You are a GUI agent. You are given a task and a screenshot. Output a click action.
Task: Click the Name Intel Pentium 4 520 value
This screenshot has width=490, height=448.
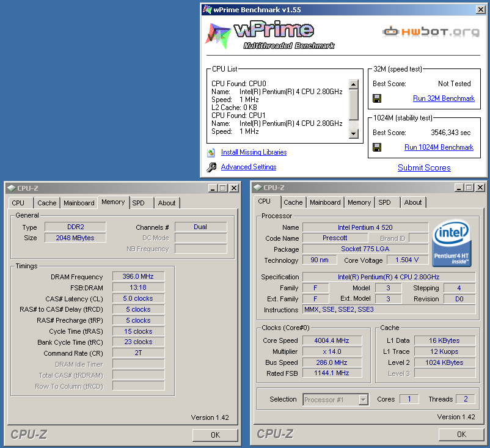[x=365, y=227]
